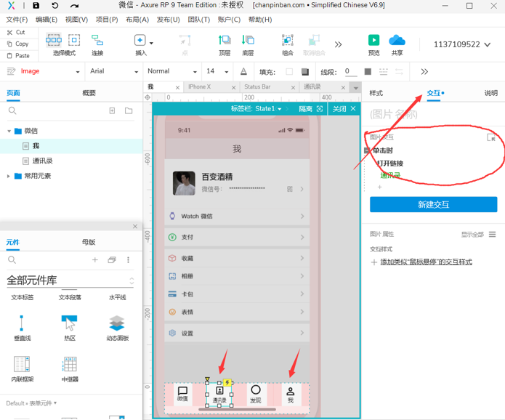Switch to the Status Bar tab
Viewport: 505px width, 420px height.
(257, 86)
